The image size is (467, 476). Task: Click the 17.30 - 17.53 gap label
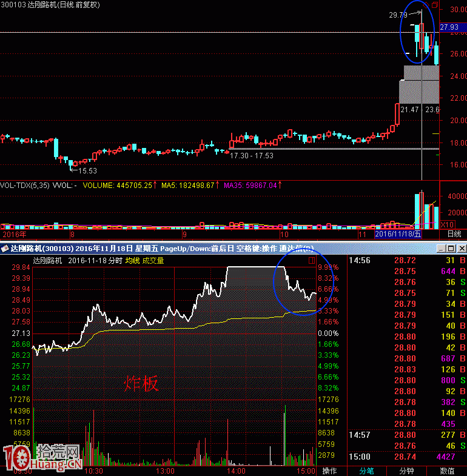click(252, 156)
